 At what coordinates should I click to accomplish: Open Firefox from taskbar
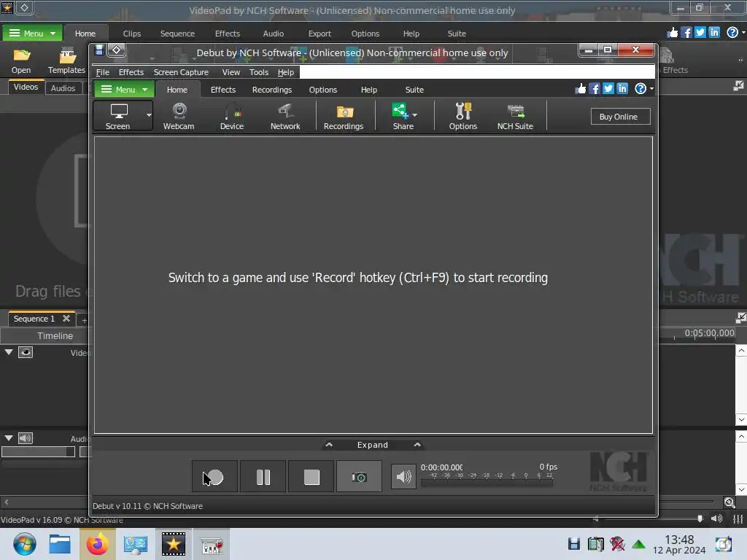point(97,544)
